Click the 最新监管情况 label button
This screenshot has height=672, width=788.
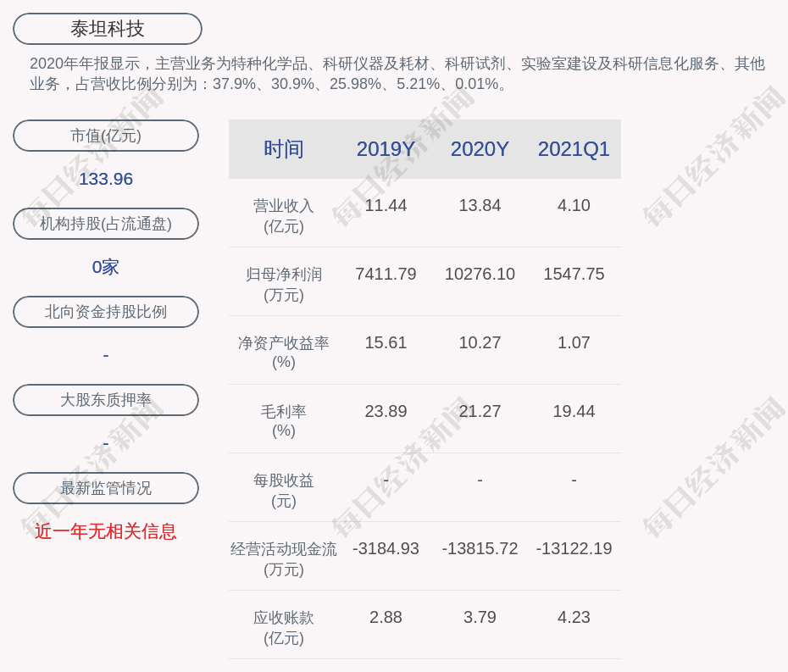pyautogui.click(x=106, y=488)
